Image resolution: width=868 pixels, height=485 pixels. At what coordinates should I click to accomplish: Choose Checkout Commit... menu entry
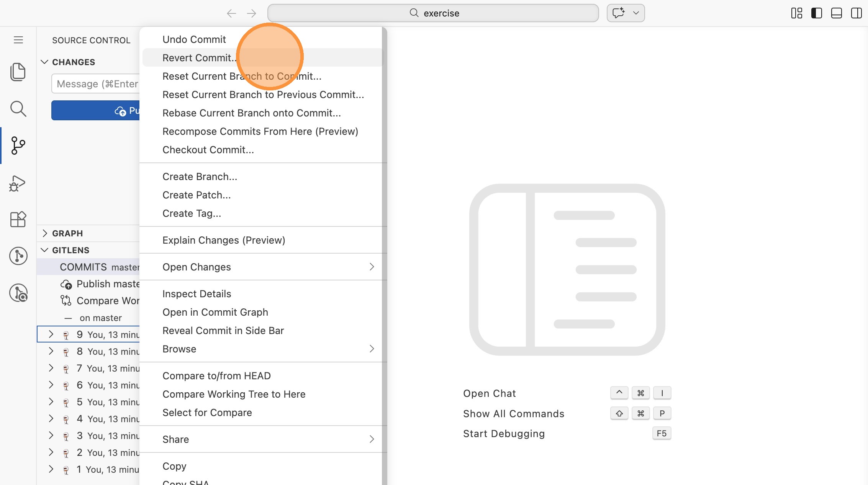click(x=208, y=150)
